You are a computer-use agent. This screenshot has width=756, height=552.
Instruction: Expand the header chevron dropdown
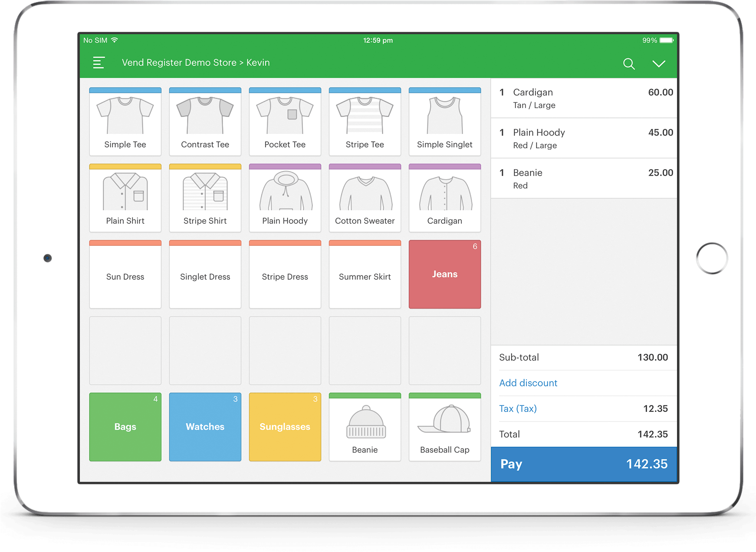point(658,64)
